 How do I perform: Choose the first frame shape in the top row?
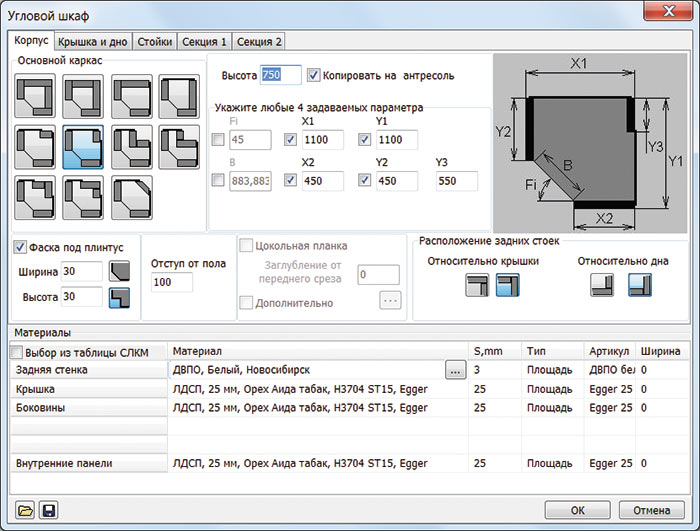click(37, 97)
